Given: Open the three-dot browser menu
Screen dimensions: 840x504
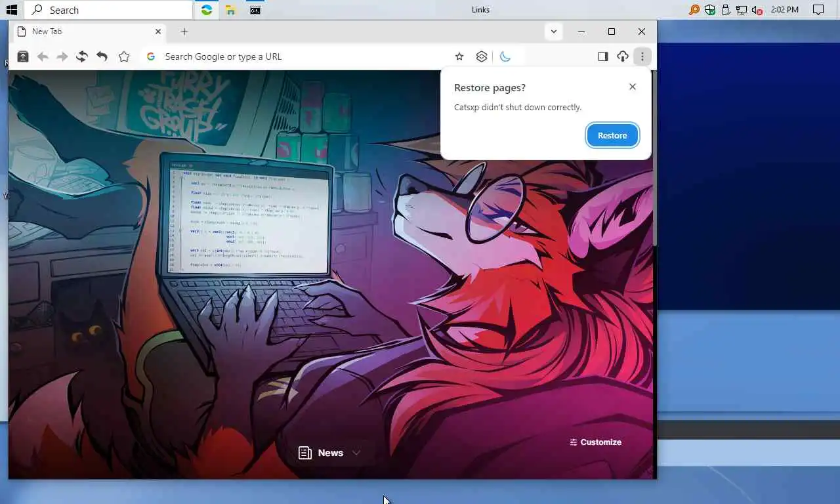Looking at the screenshot, I should click(642, 56).
